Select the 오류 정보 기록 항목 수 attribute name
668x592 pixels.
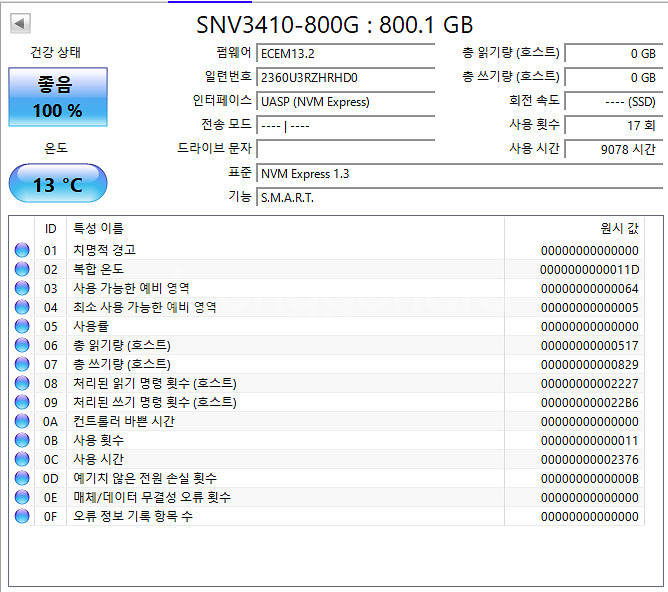coord(133,516)
